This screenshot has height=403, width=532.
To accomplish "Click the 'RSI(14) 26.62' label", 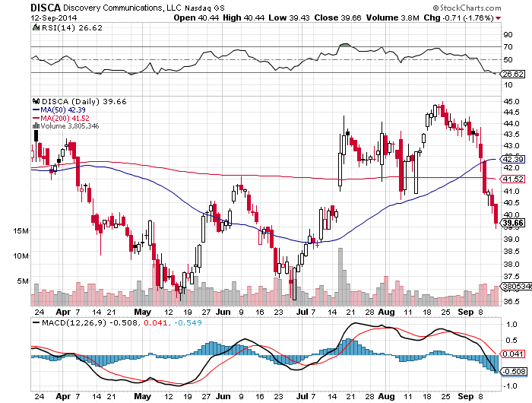I will pos(72,28).
